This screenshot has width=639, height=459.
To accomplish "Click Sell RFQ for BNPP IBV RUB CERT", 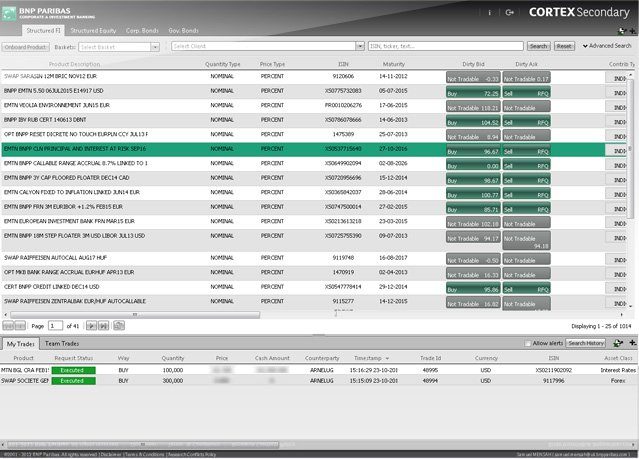I will (526, 121).
